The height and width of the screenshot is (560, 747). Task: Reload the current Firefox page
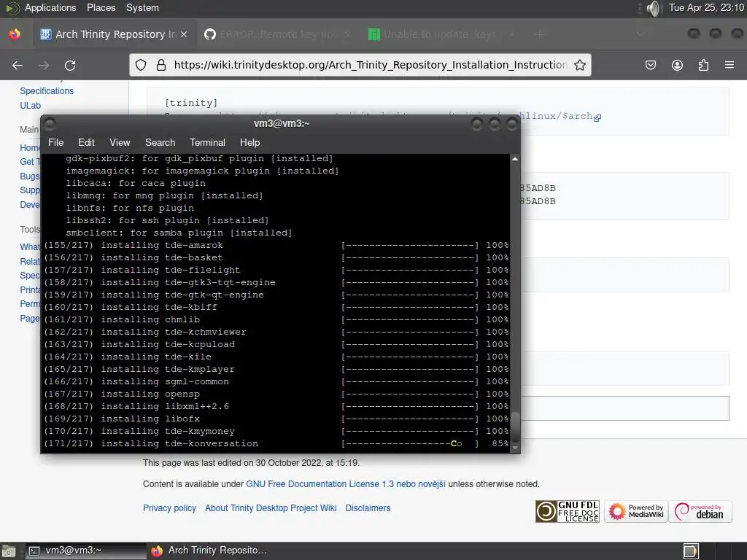(x=70, y=65)
